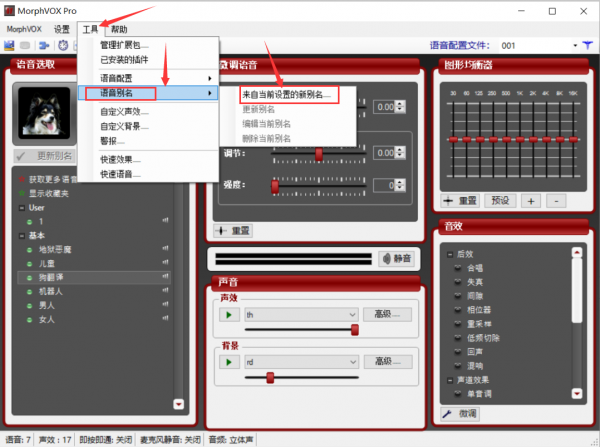
Task: Click 高级 advanced button for 声效
Action: (387, 315)
